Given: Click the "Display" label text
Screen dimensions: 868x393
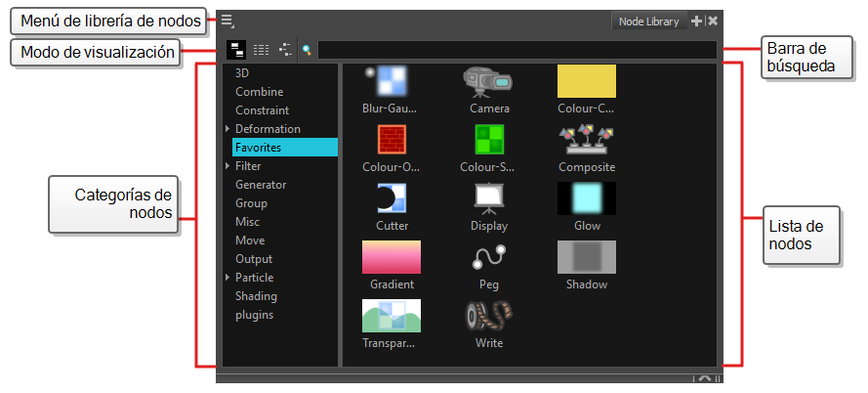Looking at the screenshot, I should (489, 226).
